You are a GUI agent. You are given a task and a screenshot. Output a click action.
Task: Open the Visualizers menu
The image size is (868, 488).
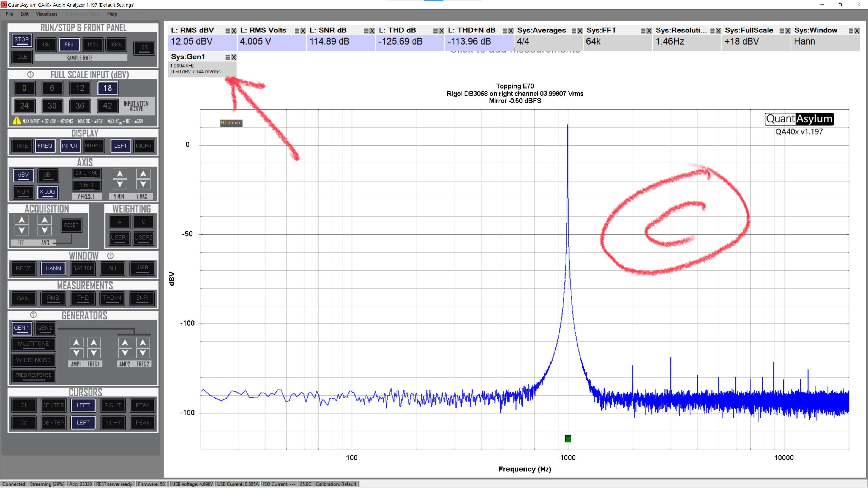47,14
